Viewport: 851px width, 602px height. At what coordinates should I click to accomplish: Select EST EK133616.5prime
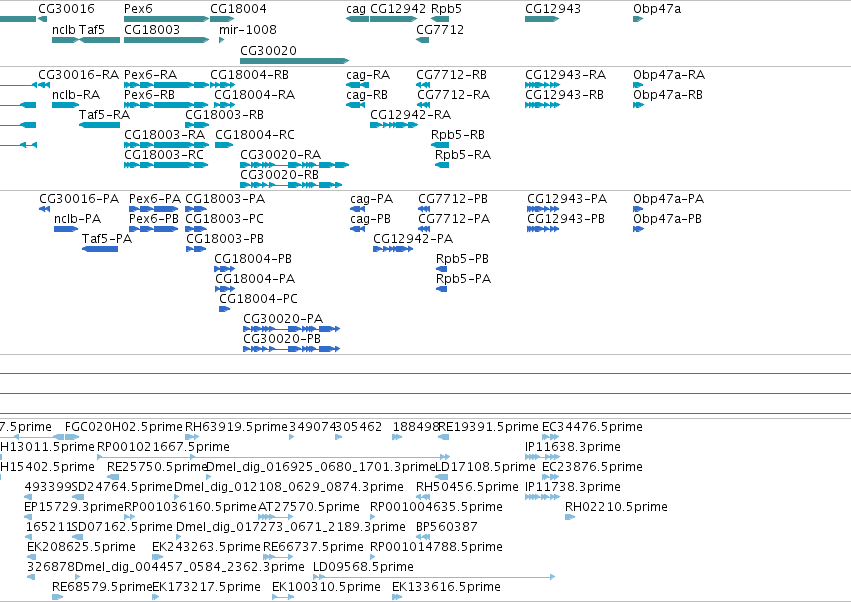pos(397,597)
